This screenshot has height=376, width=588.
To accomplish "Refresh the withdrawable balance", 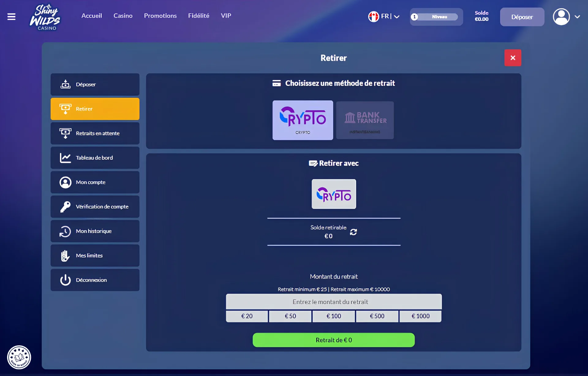I will (x=353, y=232).
